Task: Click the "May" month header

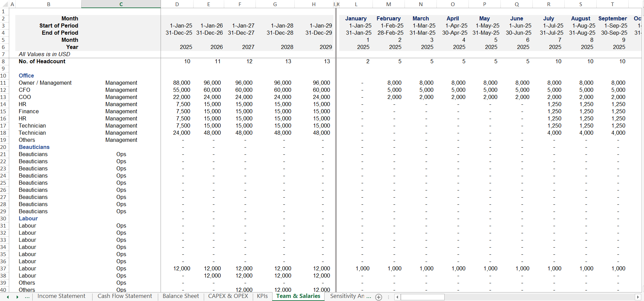Action: (x=484, y=19)
